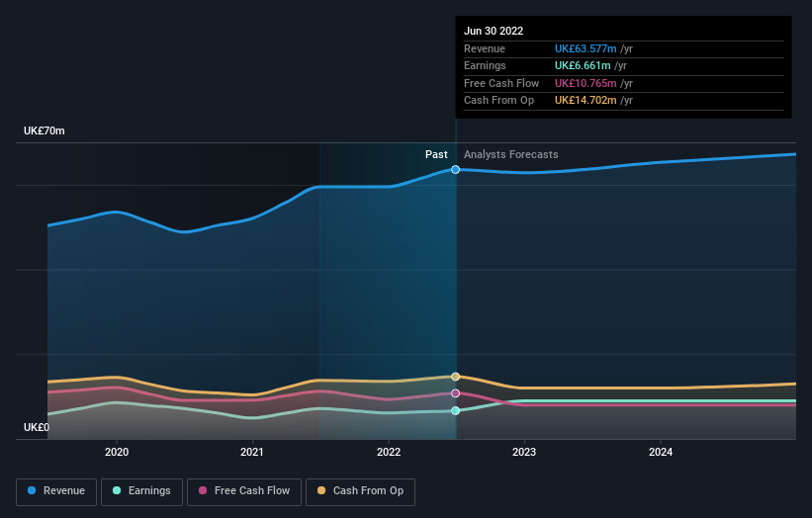812x518 pixels.
Task: Click the Earnings teal data point marker
Action: [x=455, y=411]
